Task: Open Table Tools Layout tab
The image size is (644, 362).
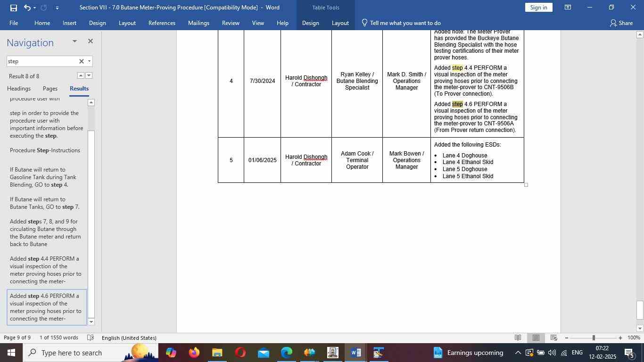Action: 340,23
